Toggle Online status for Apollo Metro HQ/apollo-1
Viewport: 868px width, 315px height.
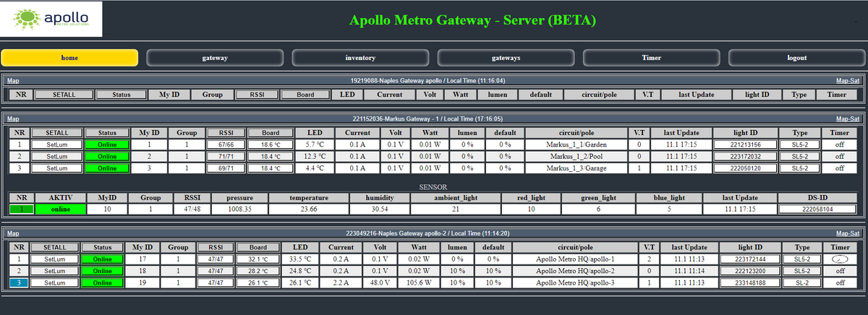102,259
